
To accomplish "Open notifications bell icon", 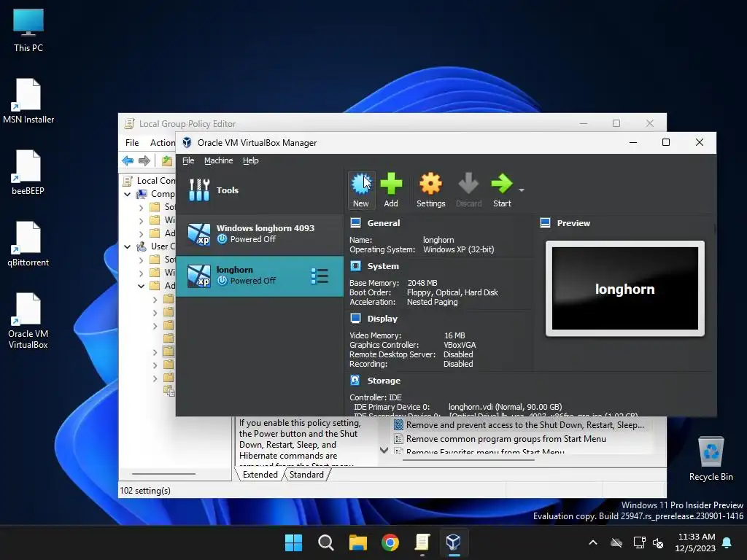I will coord(727,542).
